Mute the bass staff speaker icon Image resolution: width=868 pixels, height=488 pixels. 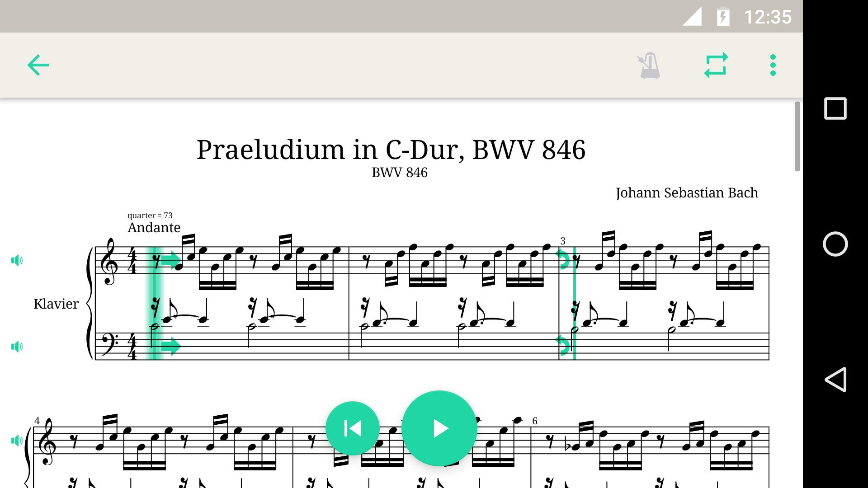click(x=17, y=347)
